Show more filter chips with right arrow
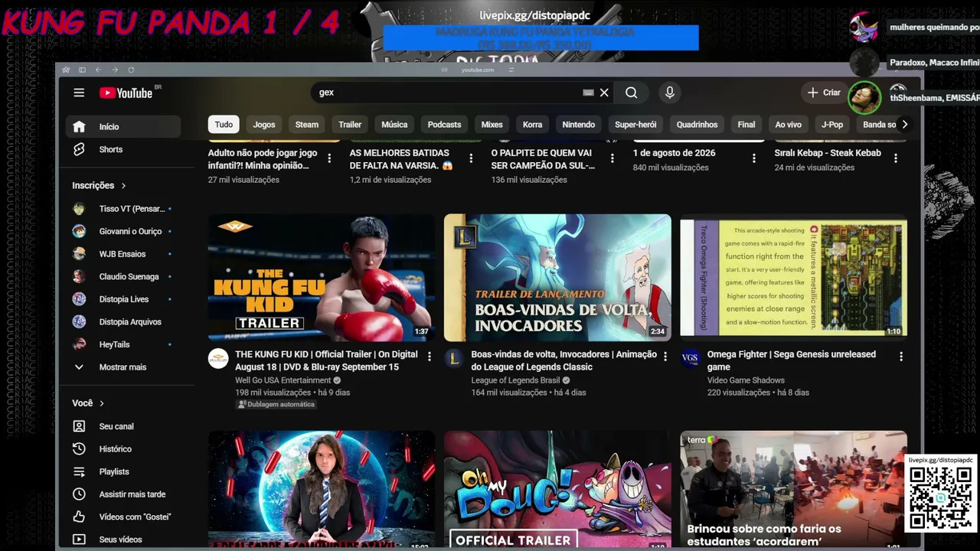 pyautogui.click(x=904, y=125)
